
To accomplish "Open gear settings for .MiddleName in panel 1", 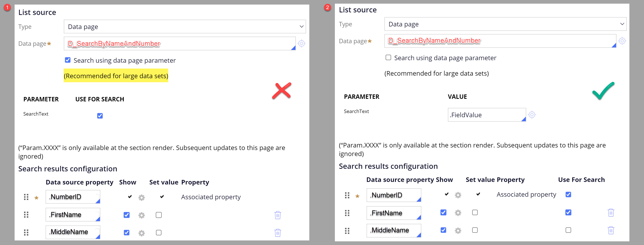I will tap(142, 232).
